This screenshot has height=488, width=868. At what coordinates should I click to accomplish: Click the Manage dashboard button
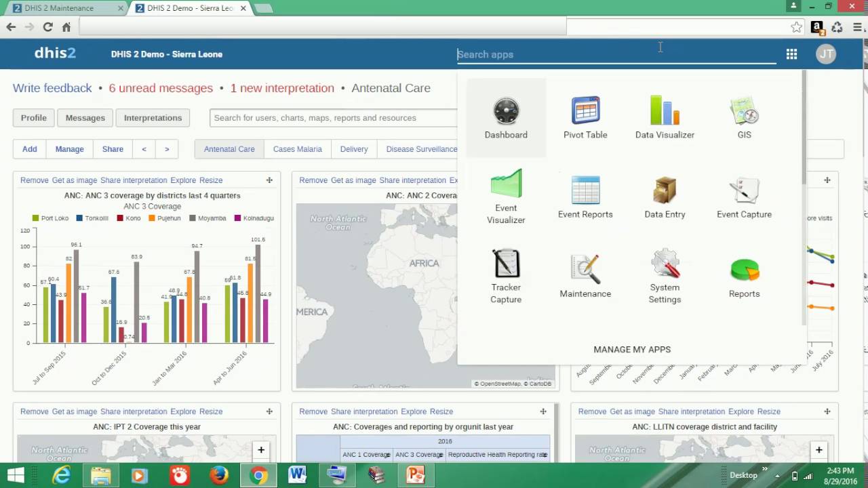70,149
